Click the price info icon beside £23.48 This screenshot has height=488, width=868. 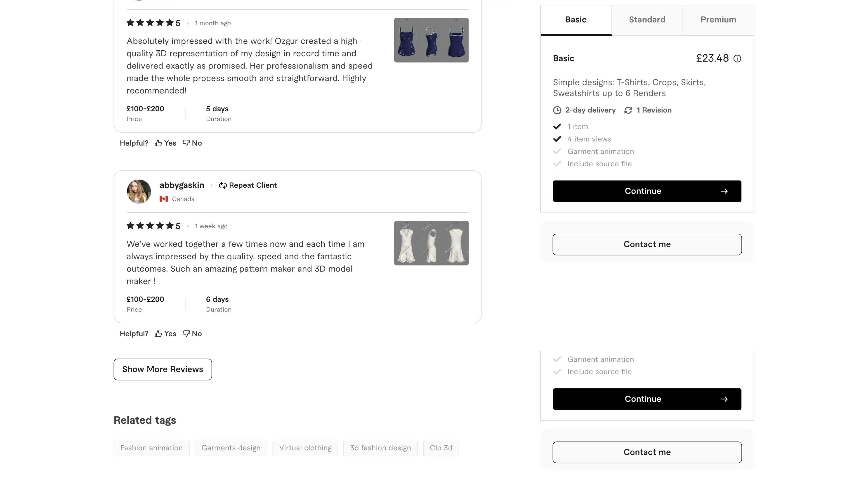pos(737,59)
